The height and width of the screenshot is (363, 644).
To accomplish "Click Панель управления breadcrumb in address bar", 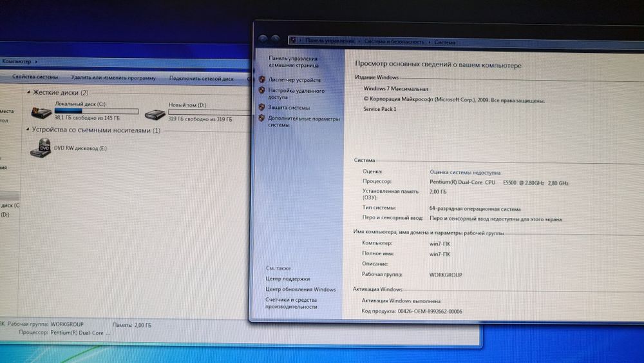I will point(330,41).
